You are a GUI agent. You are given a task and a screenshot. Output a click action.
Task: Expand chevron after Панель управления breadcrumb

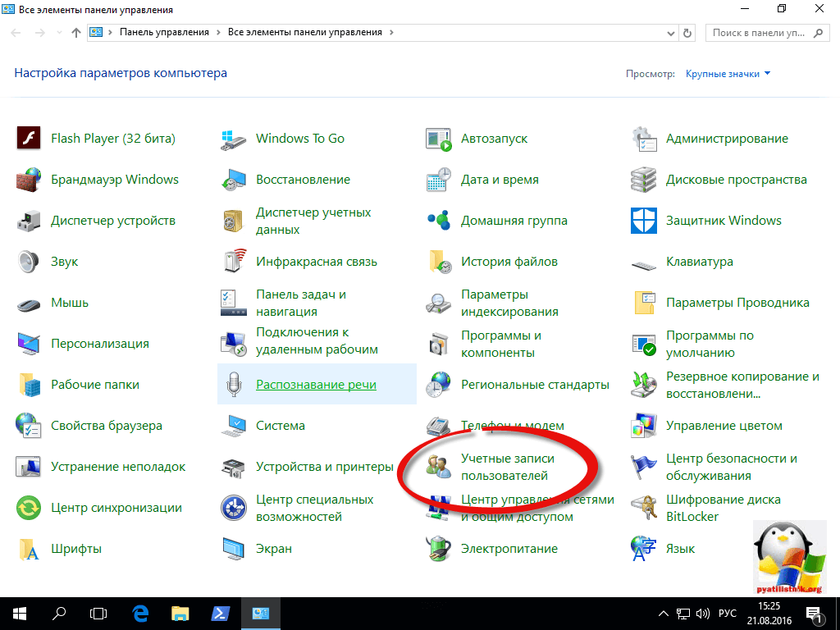pyautogui.click(x=218, y=33)
